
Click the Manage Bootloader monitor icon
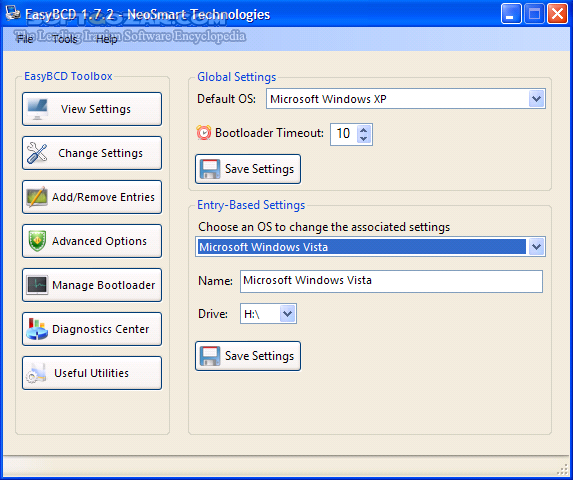click(x=37, y=285)
